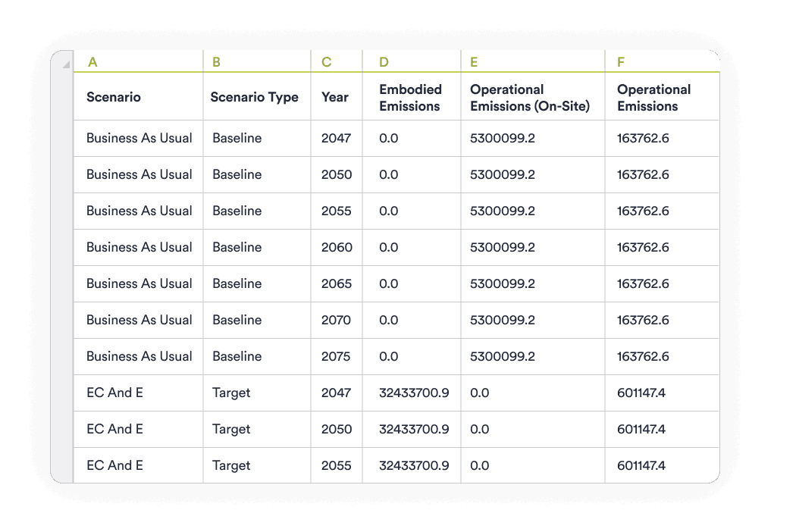Click the year 2075 cell
799x532 pixels.
click(336, 356)
